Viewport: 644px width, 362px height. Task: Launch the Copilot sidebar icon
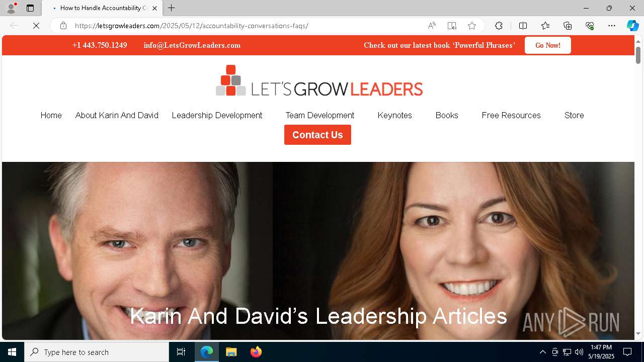pos(632,26)
